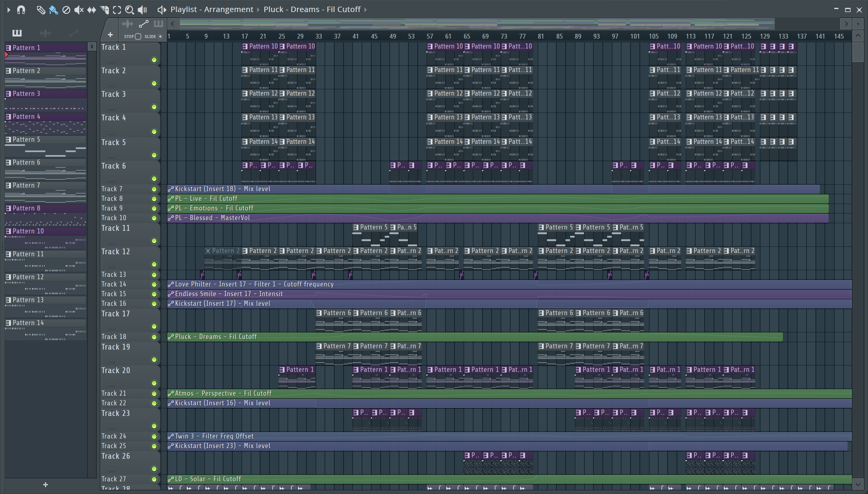Viewport: 868px width, 494px height.
Task: Click the song overview minimap strip
Action: tap(477, 24)
